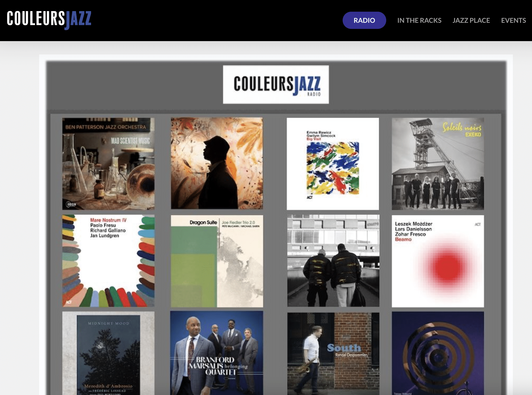Select South Randal Despommier album cover
Screen dimensions: 532x395
click(x=333, y=354)
